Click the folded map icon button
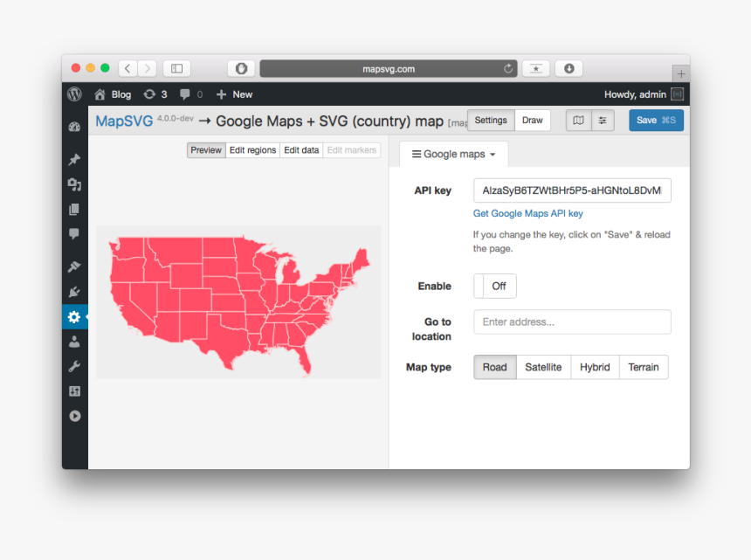Viewport: 751px width, 560px height. click(x=579, y=121)
